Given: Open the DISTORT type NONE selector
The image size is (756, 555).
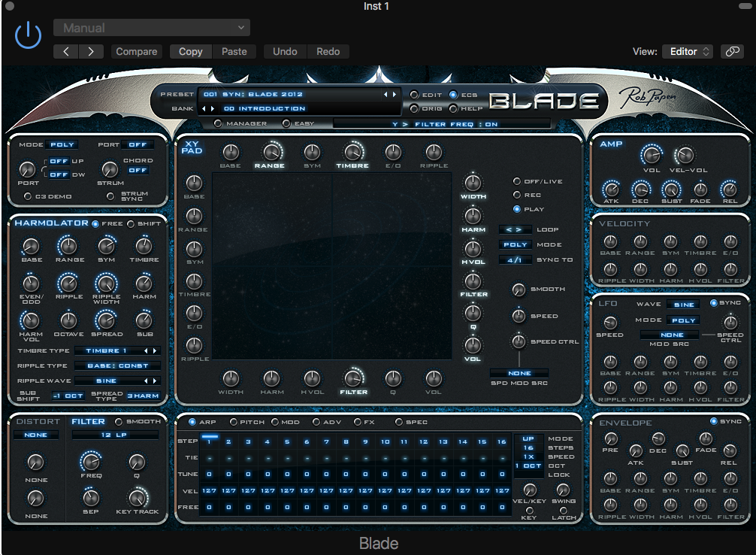Looking at the screenshot, I should pos(35,435).
